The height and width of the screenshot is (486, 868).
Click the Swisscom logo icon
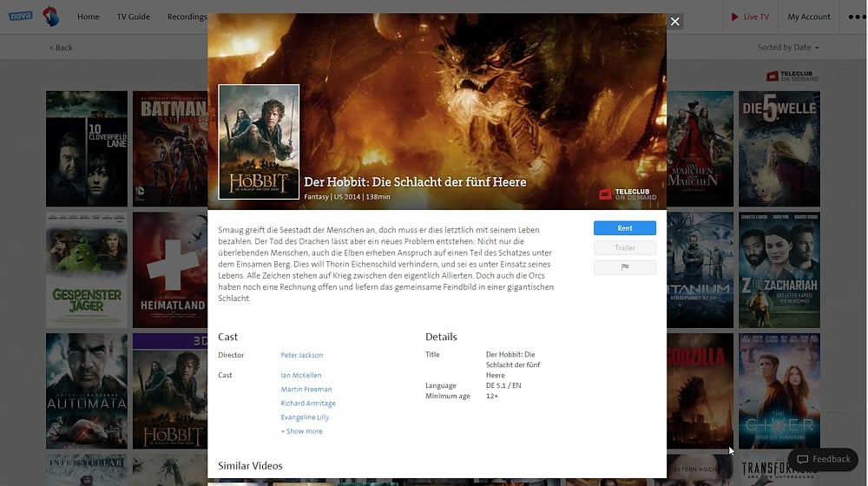pos(51,16)
